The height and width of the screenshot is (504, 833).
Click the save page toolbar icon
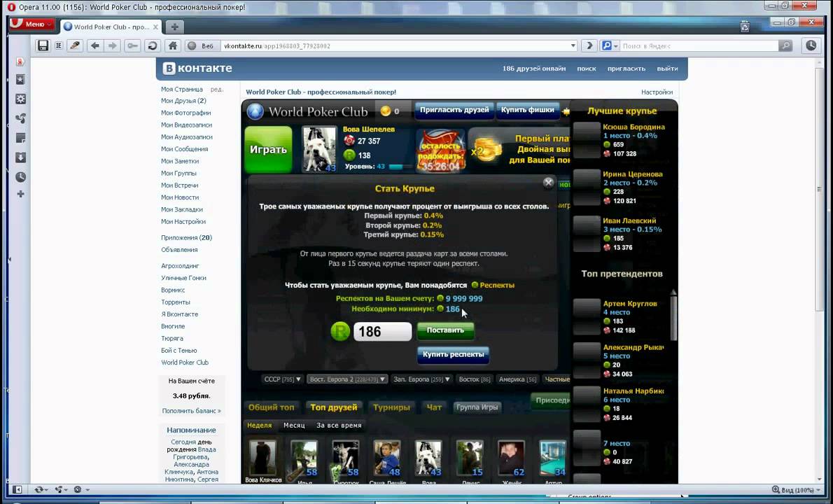43,45
